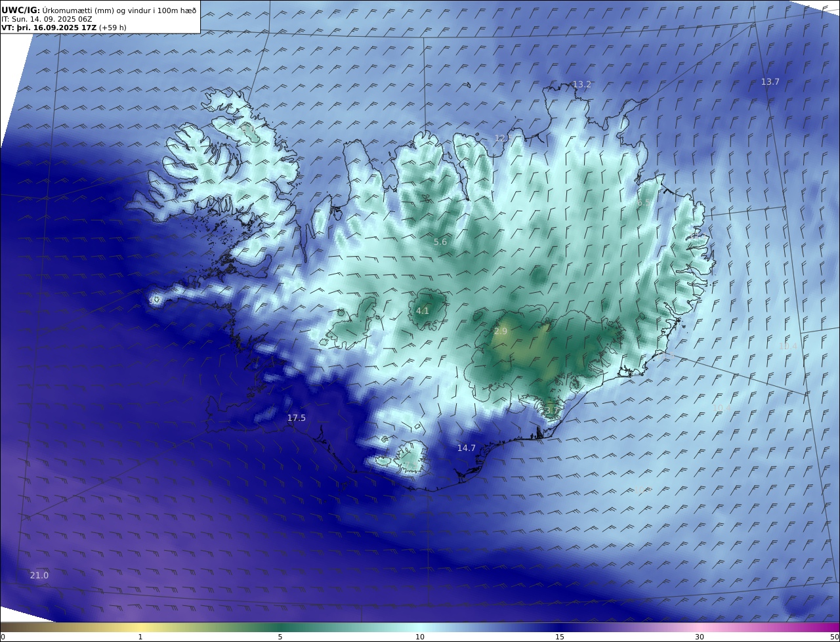The height and width of the screenshot is (642, 840).
Task: Click the 5.6 value on the map
Action: 440,242
